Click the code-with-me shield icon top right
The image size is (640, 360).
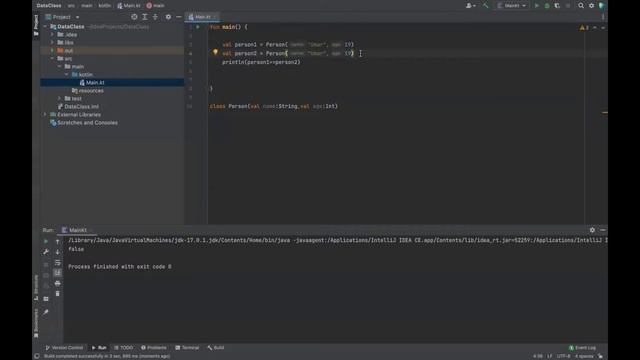601,6
